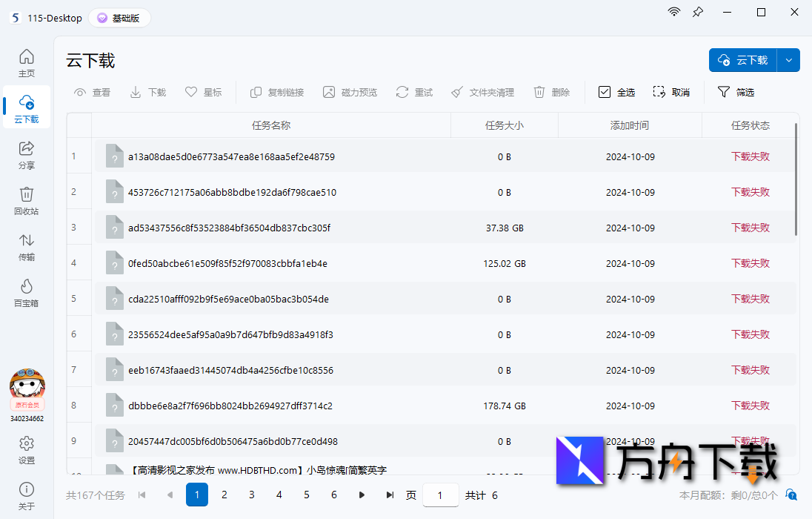Go to the 主页 home page
The image size is (812, 519).
[26, 63]
